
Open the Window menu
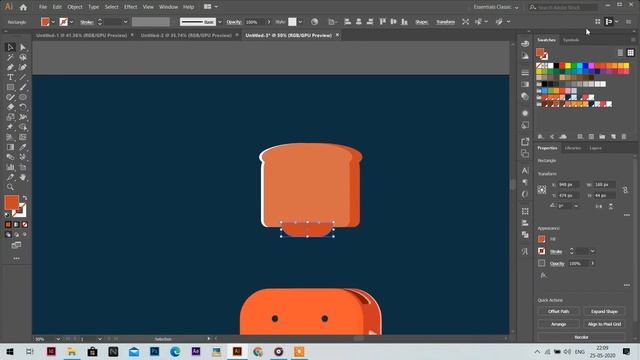[168, 7]
